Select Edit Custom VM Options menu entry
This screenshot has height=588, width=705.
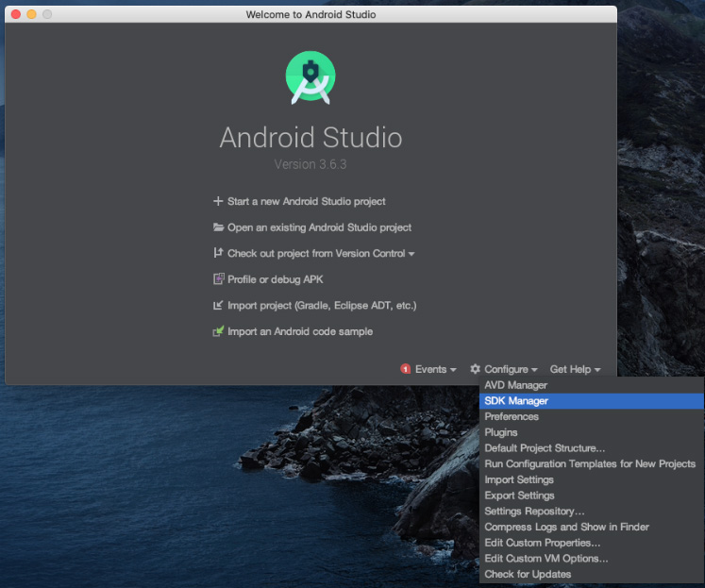tap(546, 559)
